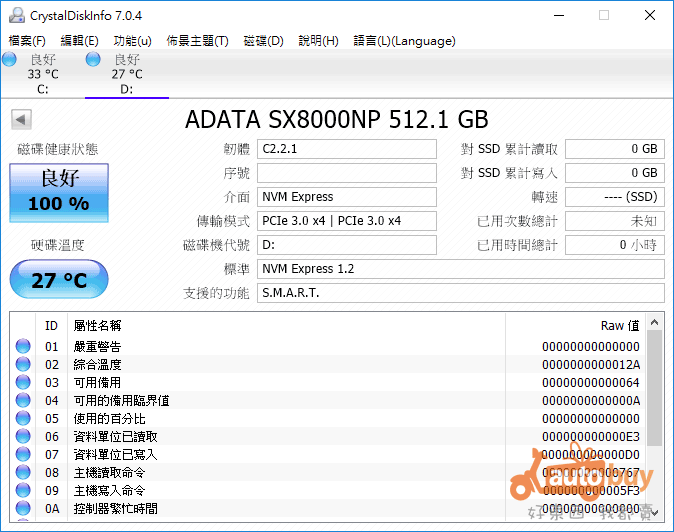Click the attribute list scrollbar thumb

point(655,389)
